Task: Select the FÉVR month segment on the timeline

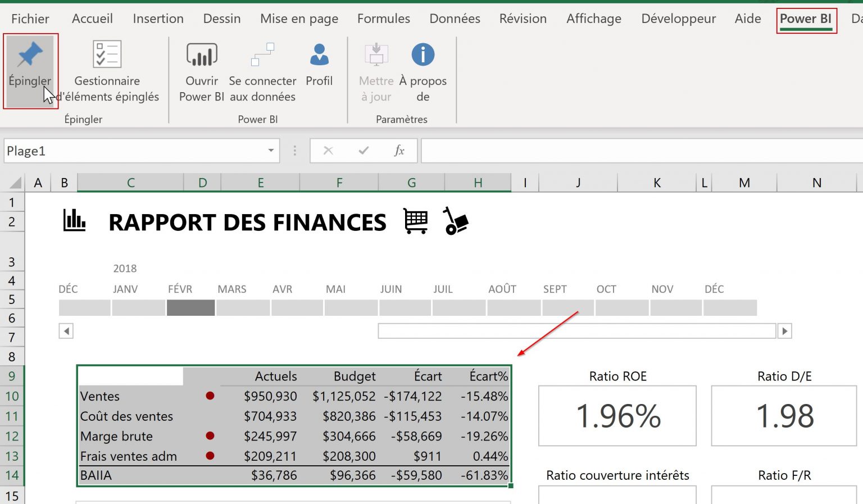Action: click(x=190, y=307)
